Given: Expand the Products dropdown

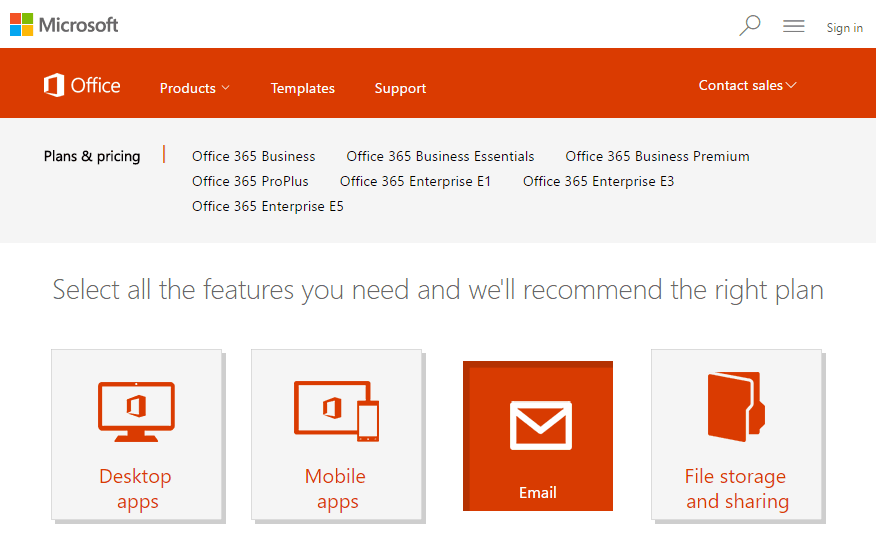Looking at the screenshot, I should [194, 88].
